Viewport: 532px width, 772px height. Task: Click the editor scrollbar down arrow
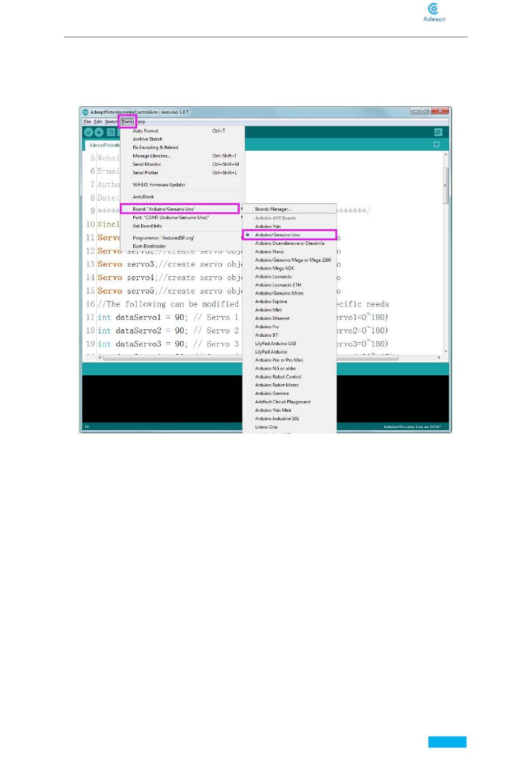coord(446,351)
